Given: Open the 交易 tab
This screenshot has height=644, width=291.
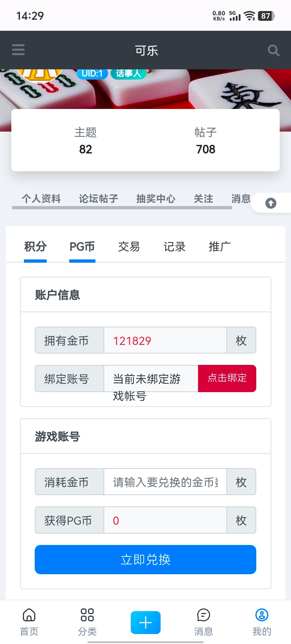Looking at the screenshot, I should 129,247.
